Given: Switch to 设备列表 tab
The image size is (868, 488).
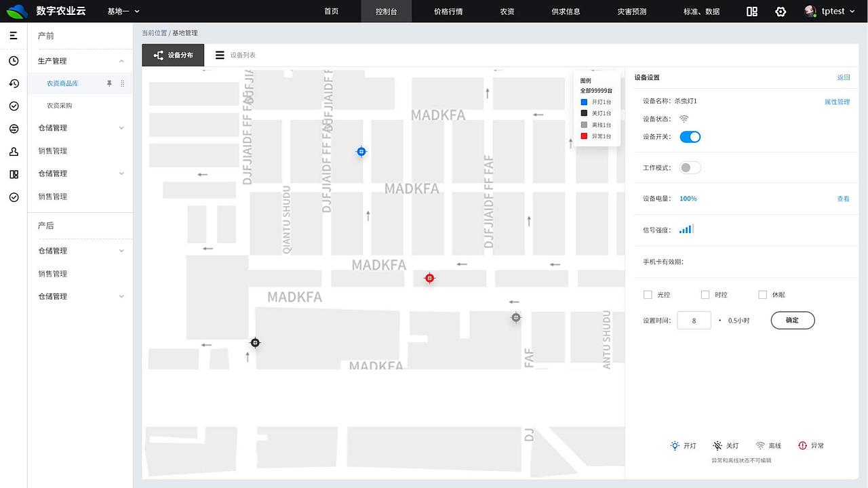Looking at the screenshot, I should 235,55.
